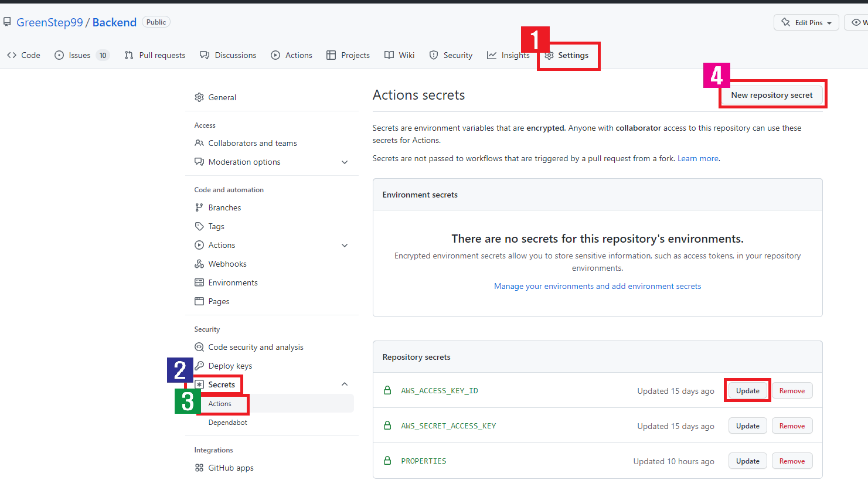Open the Settings tab
The width and height of the screenshot is (868, 480).
tap(567, 55)
